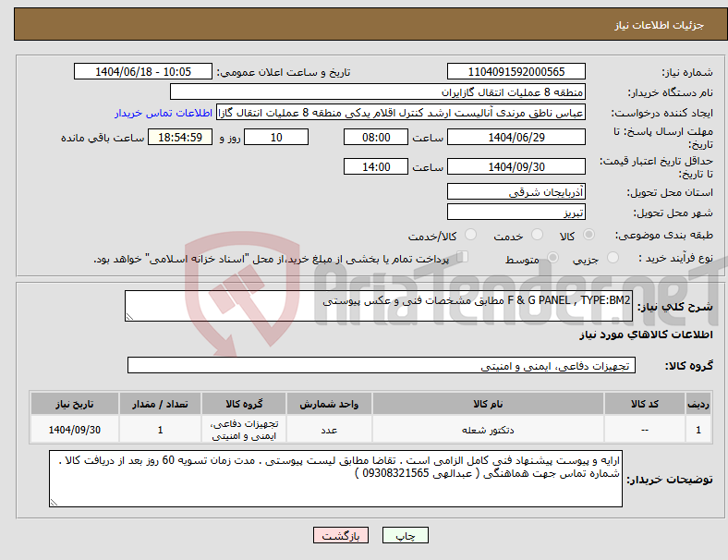728x560 pixels.
Task: Click the بازگشت back button
Action: click(341, 535)
